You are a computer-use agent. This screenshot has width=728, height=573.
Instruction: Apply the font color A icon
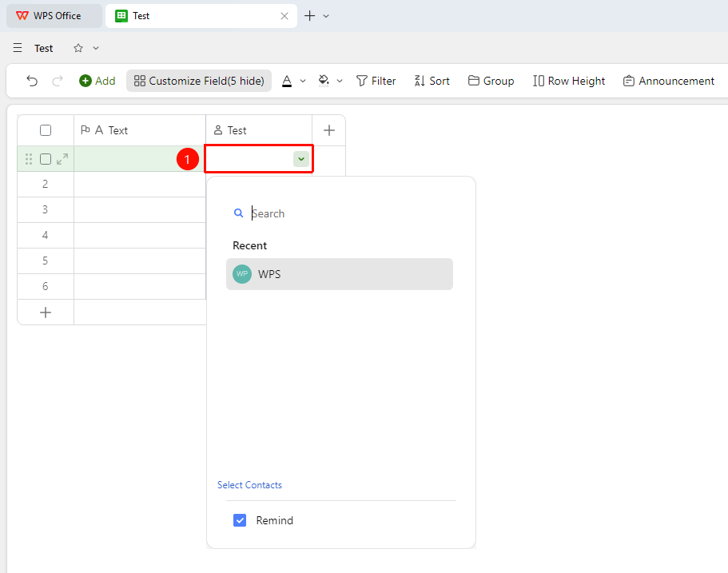287,81
